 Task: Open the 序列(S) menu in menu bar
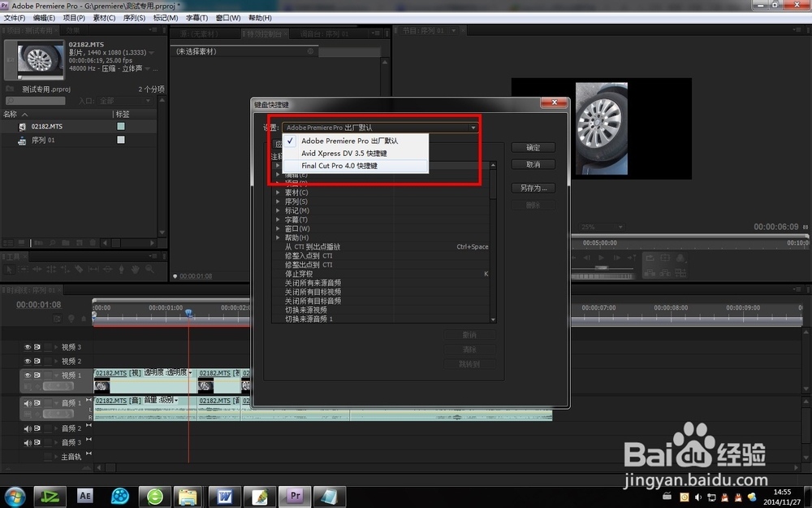tap(134, 18)
